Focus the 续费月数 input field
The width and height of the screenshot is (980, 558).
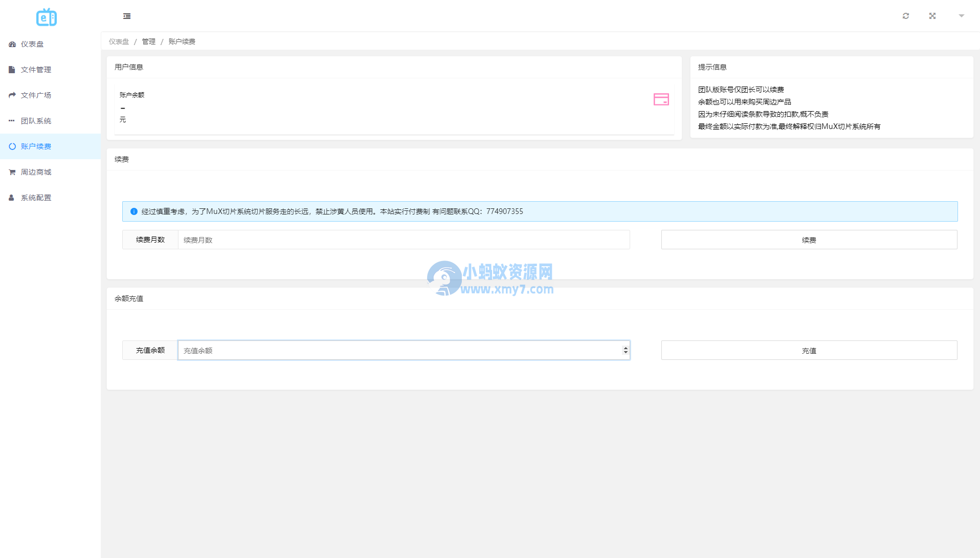pyautogui.click(x=404, y=240)
